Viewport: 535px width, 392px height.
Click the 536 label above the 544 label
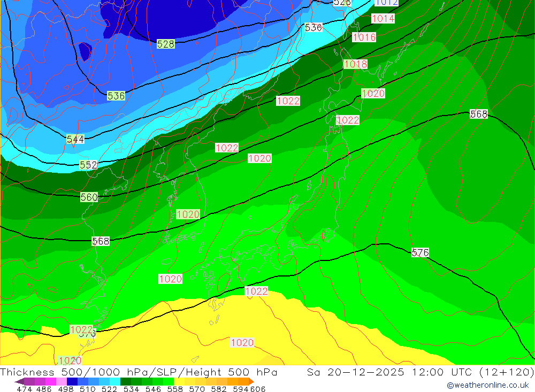(116, 96)
